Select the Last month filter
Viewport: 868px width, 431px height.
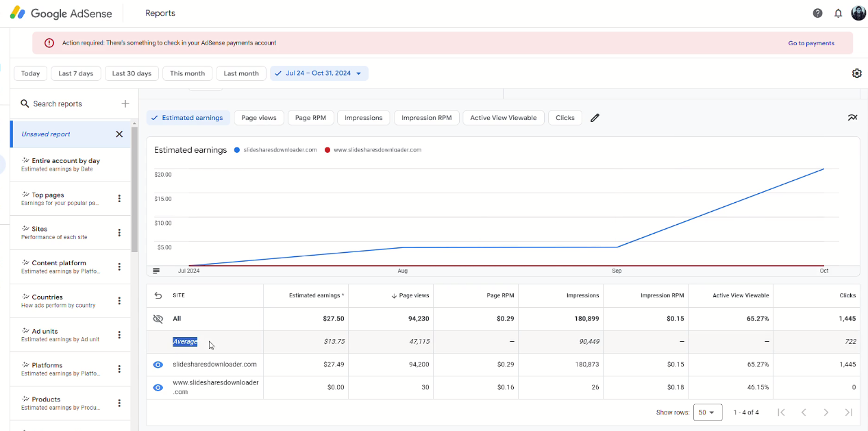click(x=241, y=73)
